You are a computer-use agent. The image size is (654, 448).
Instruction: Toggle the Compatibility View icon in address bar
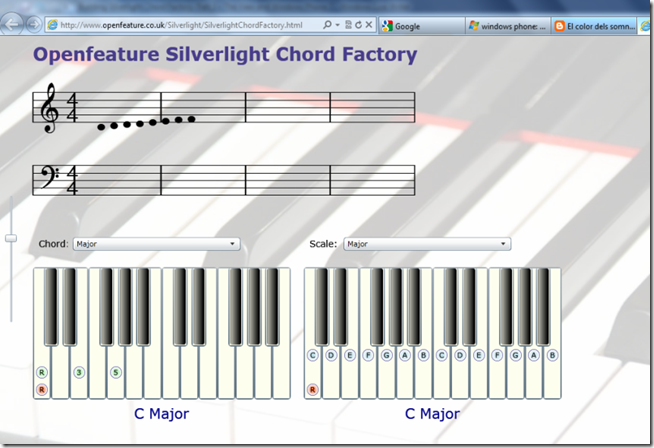(348, 25)
